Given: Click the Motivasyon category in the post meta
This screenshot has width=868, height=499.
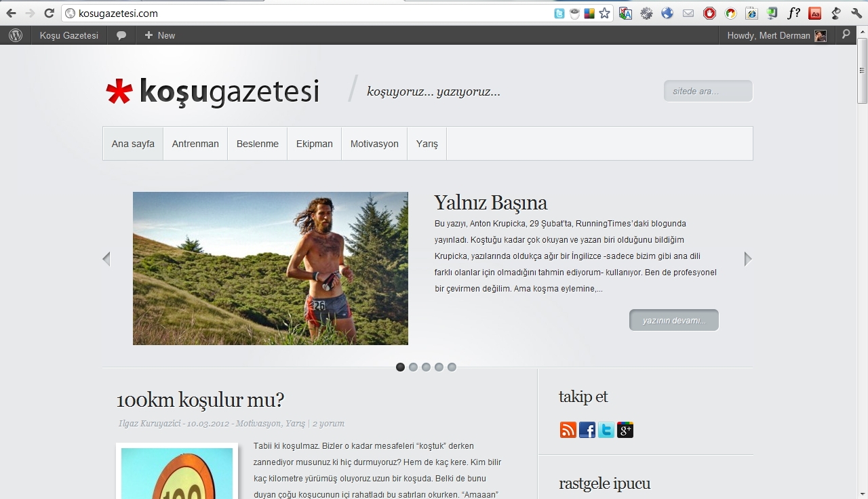Looking at the screenshot, I should 258,423.
